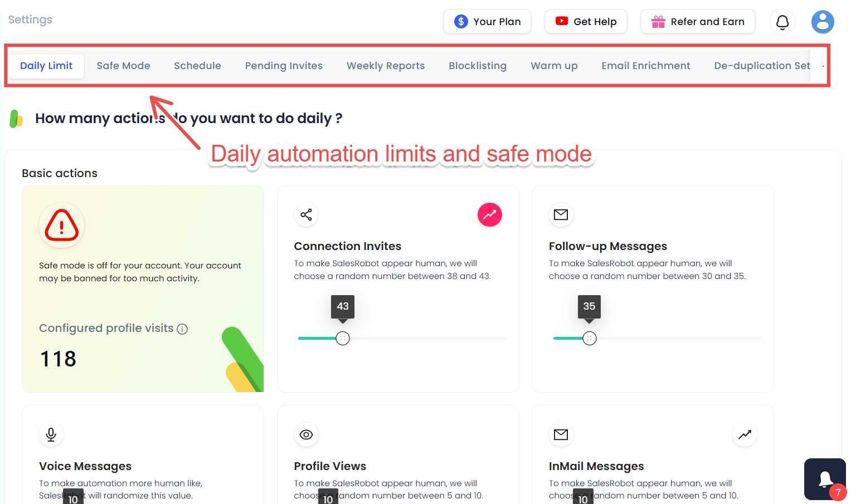Open the notifications bell
Screen dimensions: 851x504
point(782,22)
